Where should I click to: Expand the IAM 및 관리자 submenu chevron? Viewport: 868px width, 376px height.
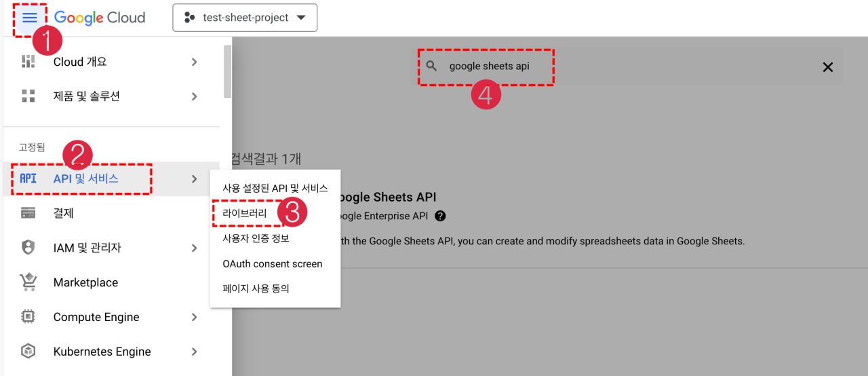[x=194, y=248]
